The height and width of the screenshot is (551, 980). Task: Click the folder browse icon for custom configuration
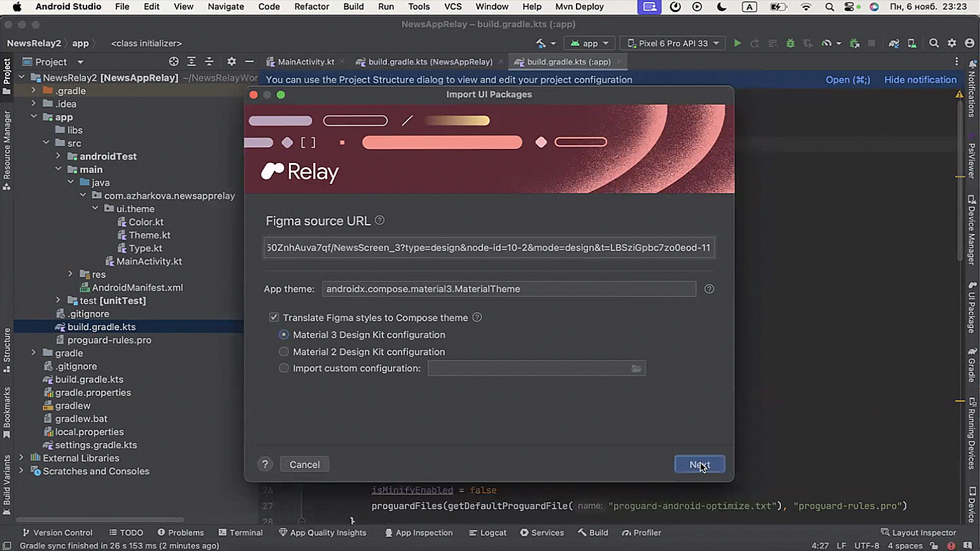[x=636, y=368]
